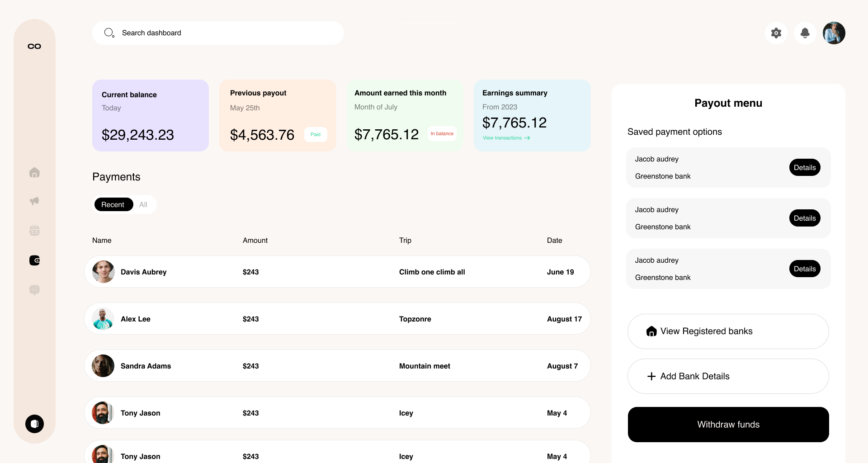Open Details for first saved payment option
The height and width of the screenshot is (463, 868).
pos(805,168)
